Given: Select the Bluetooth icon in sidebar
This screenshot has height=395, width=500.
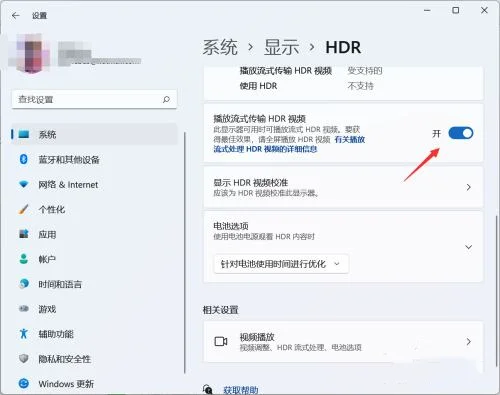Looking at the screenshot, I should click(x=23, y=159).
